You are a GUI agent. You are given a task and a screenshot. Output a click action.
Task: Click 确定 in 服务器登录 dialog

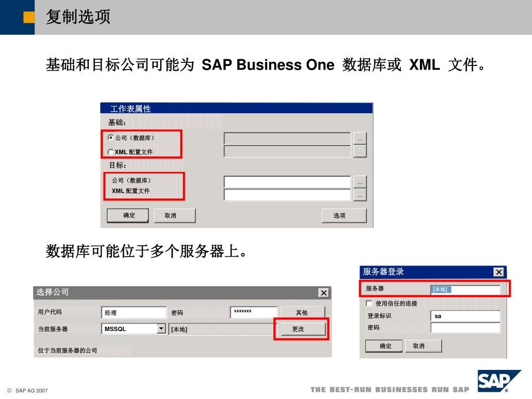pyautogui.click(x=384, y=346)
